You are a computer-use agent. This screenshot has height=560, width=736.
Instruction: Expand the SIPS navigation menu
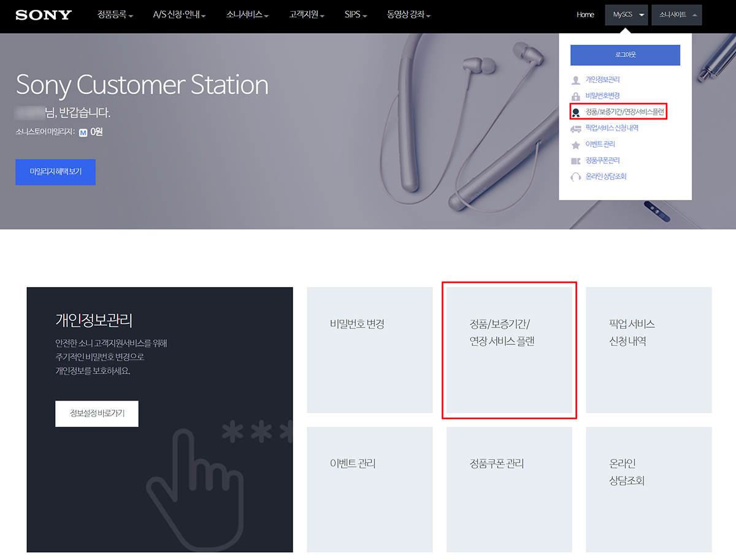pyautogui.click(x=356, y=15)
